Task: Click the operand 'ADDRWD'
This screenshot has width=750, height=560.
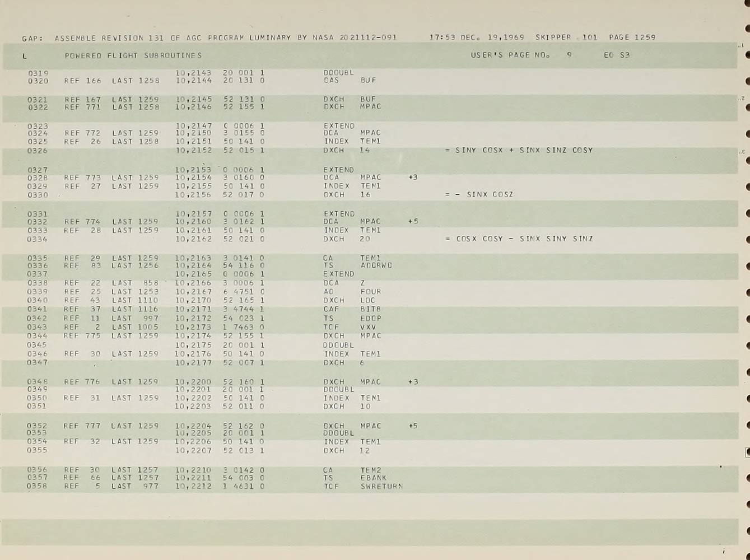Action: point(376,265)
